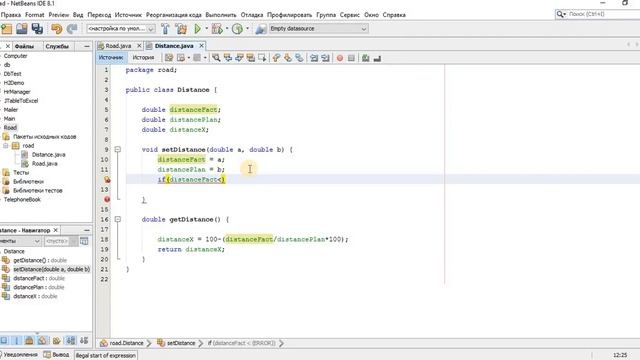Open the Переход menu
This screenshot has width=640, height=360.
pyautogui.click(x=99, y=15)
